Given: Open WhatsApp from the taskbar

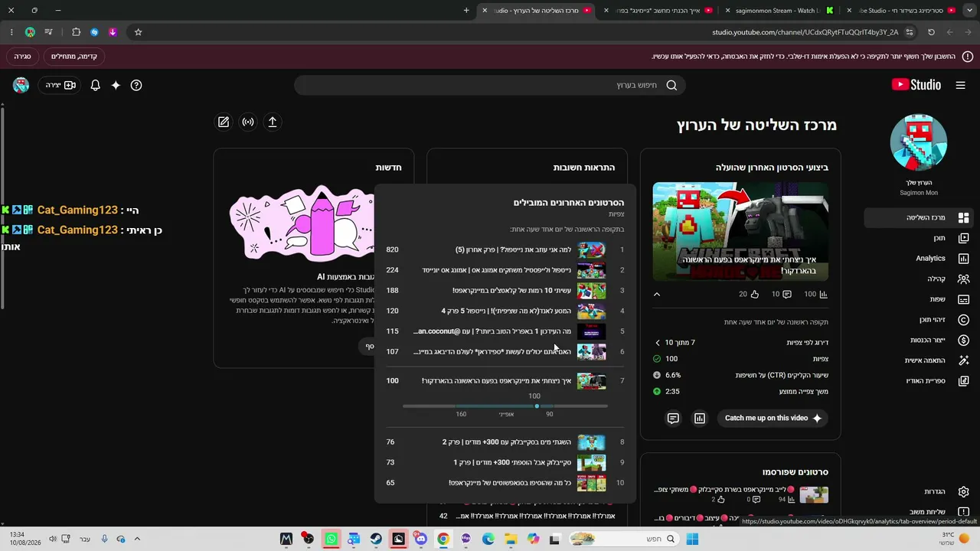Looking at the screenshot, I should coord(331,539).
